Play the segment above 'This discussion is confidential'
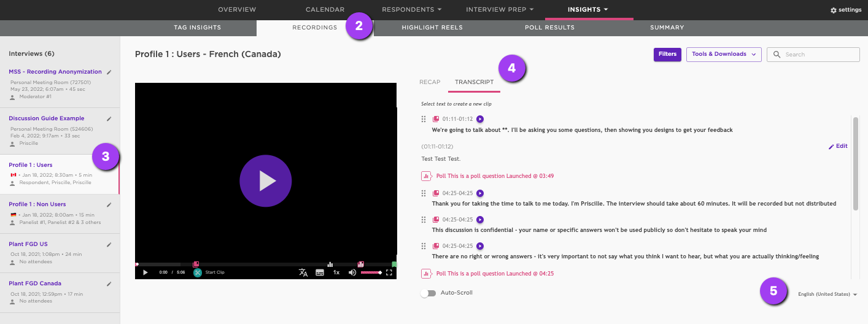This screenshot has height=324, width=868. 480,220
